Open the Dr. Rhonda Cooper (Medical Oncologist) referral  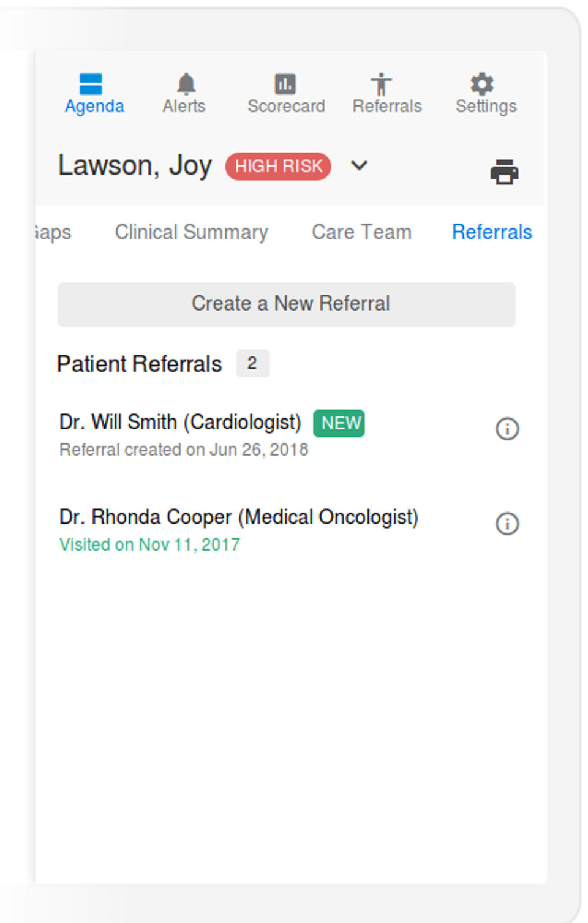click(238, 518)
